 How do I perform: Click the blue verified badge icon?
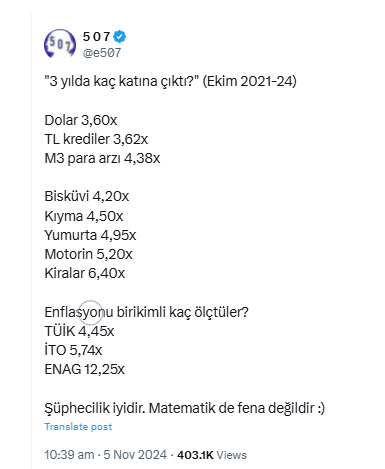click(120, 36)
